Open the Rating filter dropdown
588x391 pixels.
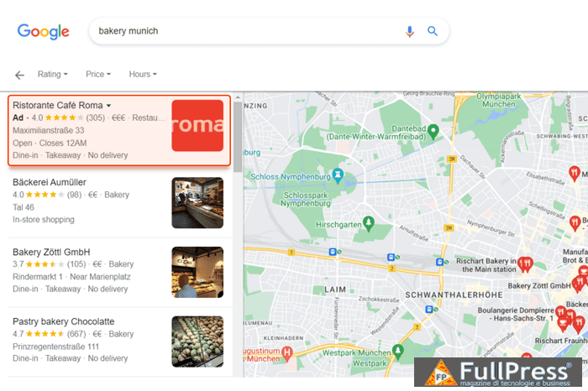coord(52,75)
